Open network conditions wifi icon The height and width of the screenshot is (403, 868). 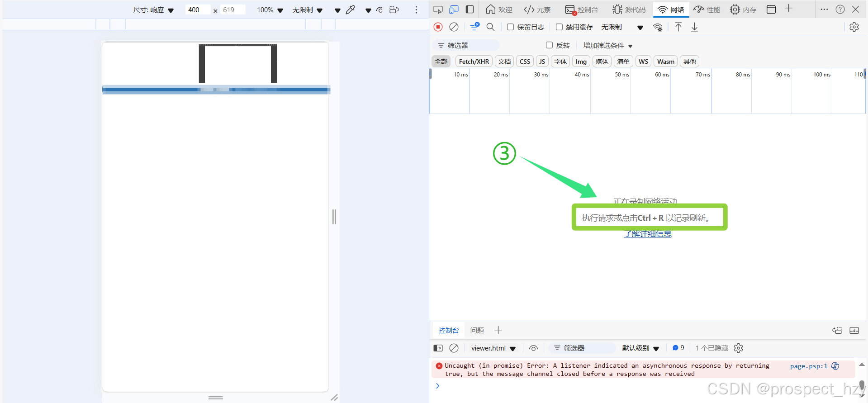point(658,27)
